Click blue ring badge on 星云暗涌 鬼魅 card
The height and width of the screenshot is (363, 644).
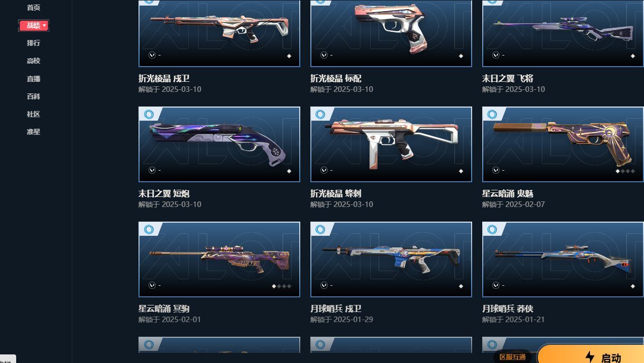coord(492,115)
